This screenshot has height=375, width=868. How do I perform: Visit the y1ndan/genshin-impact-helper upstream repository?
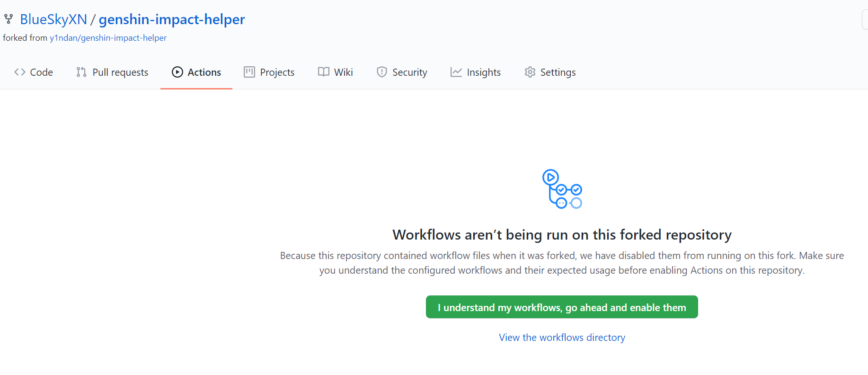[x=108, y=38]
